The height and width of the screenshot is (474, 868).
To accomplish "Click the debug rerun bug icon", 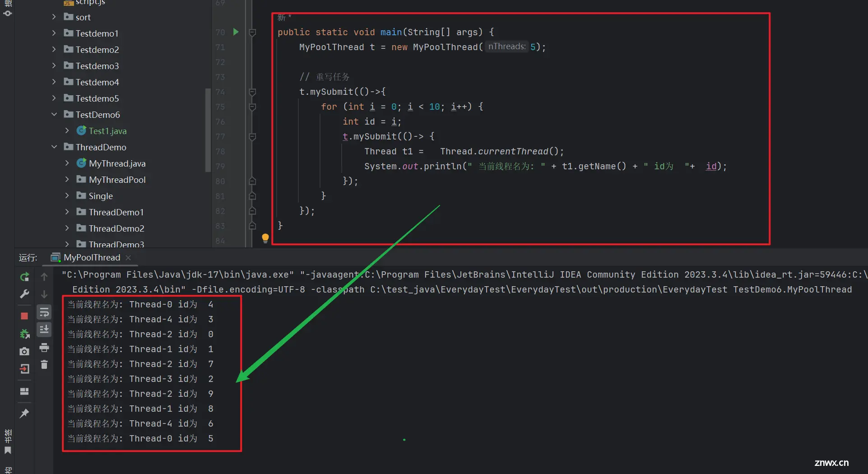I will point(24,334).
